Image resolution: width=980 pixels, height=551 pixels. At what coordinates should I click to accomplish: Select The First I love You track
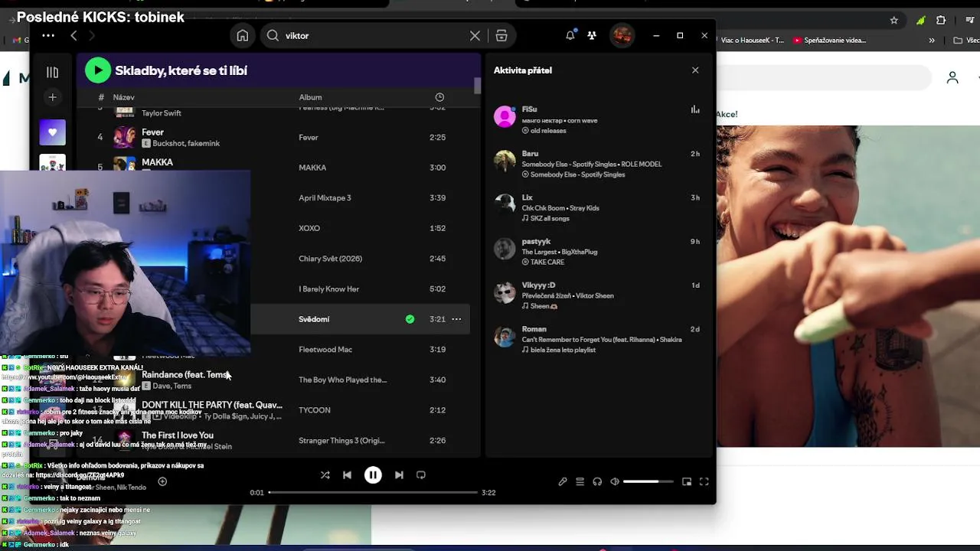[178, 435]
